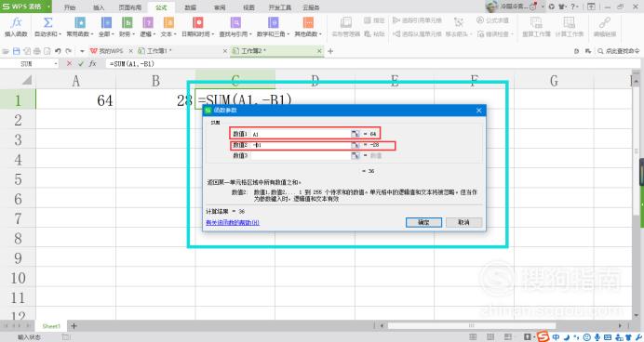Viewport: 644px width, 342px height.
Task: Open the 查找与引用 functions dropdown
Action: [235, 27]
